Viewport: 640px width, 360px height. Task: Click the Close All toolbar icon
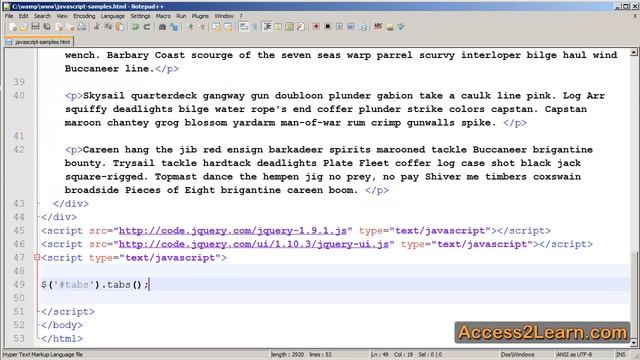pos(71,27)
